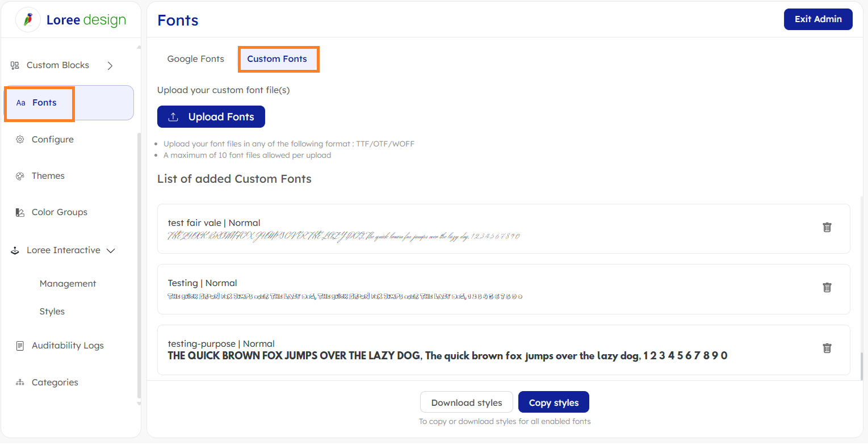Click the font list vertical scrollbar

862,366
